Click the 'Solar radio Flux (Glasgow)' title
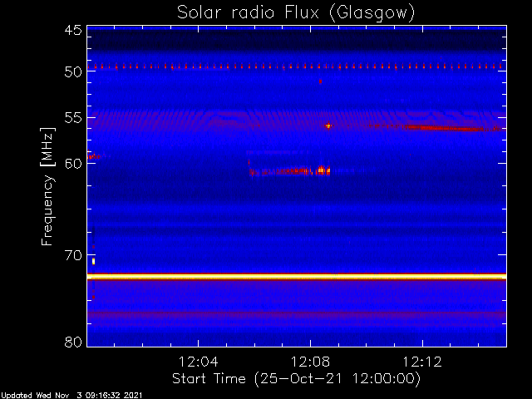 click(296, 12)
